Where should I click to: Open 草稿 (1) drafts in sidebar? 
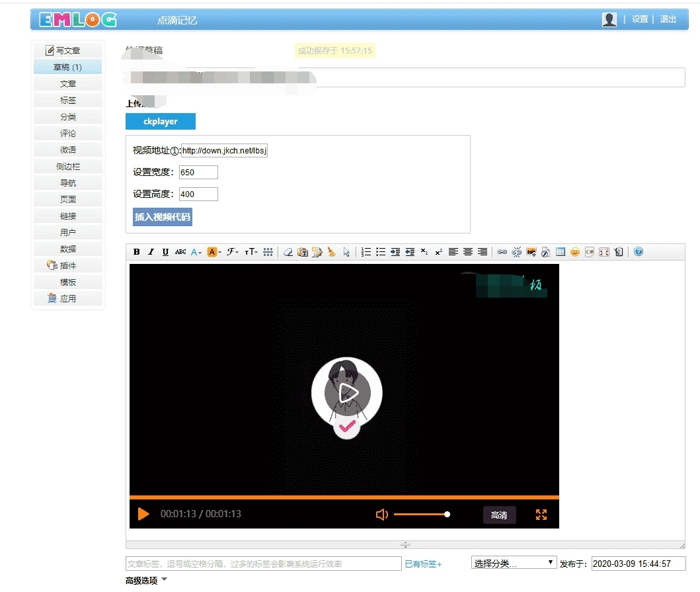(68, 67)
